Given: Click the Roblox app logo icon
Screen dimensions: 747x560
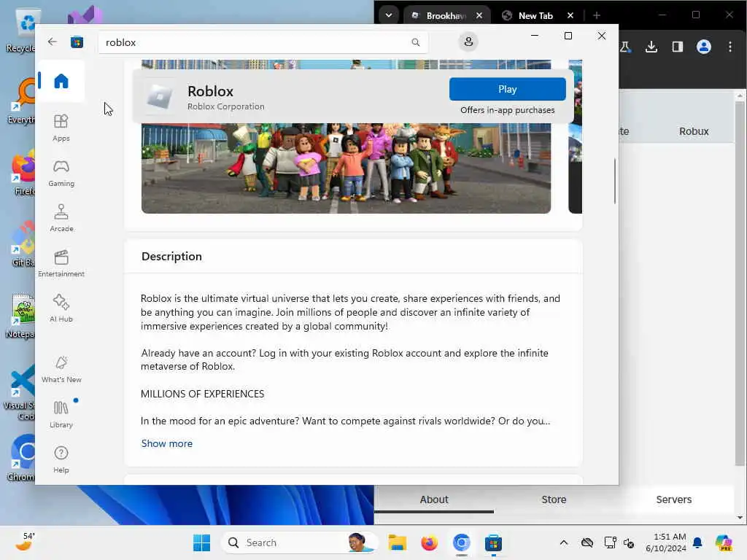Looking at the screenshot, I should click(160, 97).
